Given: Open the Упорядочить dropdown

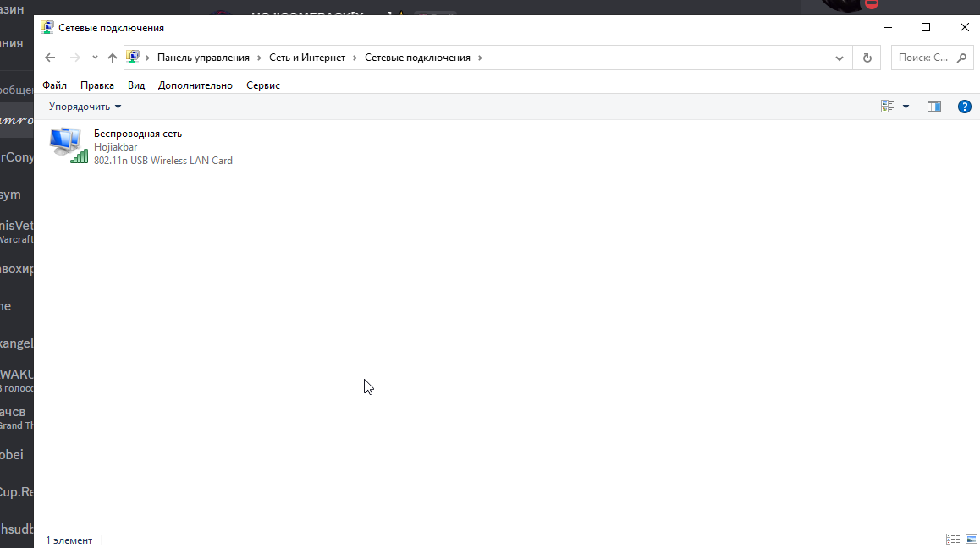Looking at the screenshot, I should coord(85,107).
